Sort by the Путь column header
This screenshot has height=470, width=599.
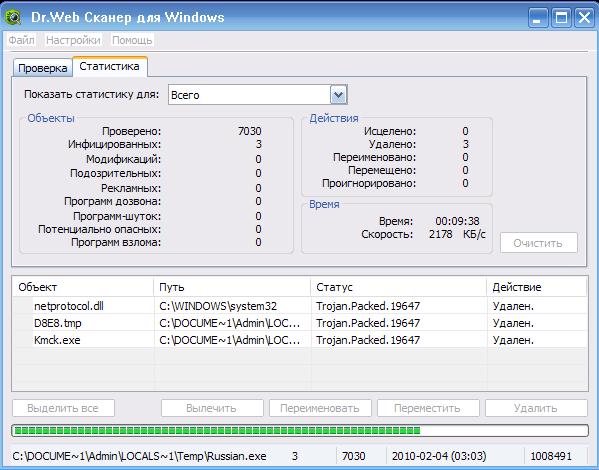(232, 287)
